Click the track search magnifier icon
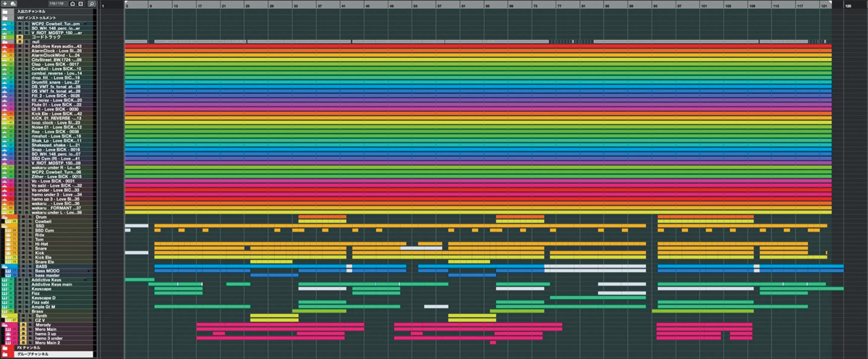The width and height of the screenshot is (868, 359). click(93, 4)
